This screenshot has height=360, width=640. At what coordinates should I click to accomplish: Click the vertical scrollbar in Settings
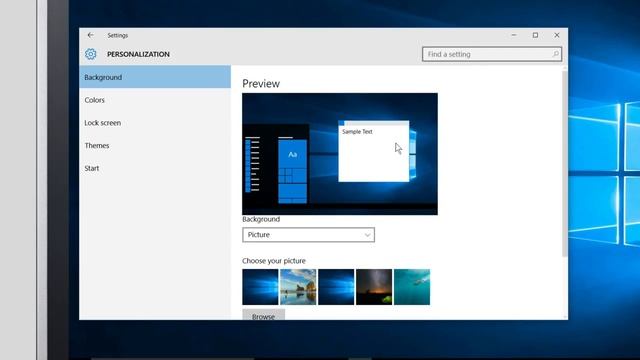coord(565,163)
